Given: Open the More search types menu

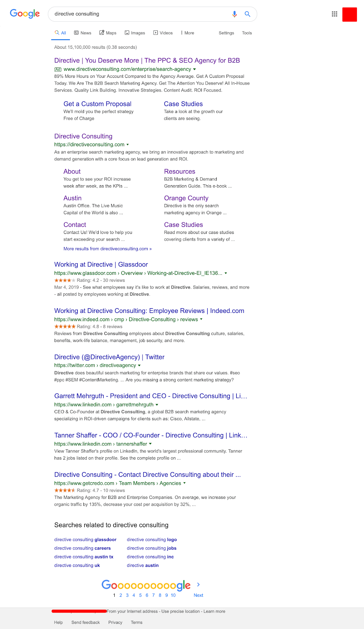Looking at the screenshot, I should pyautogui.click(x=187, y=33).
